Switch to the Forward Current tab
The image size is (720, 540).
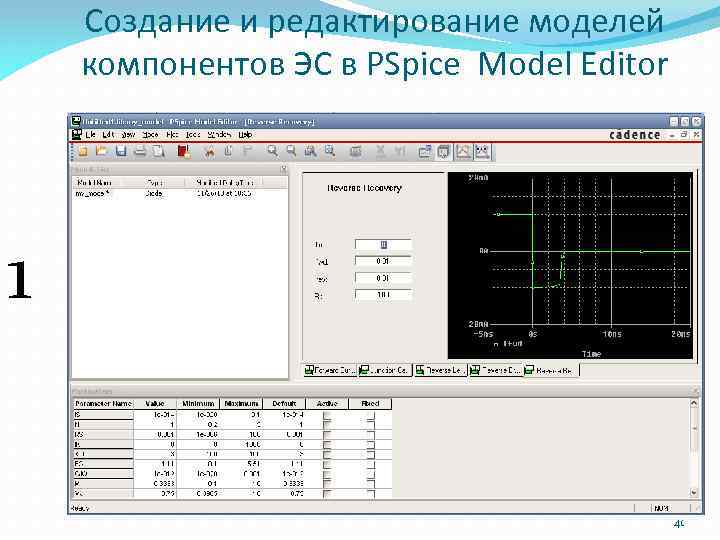330,370
